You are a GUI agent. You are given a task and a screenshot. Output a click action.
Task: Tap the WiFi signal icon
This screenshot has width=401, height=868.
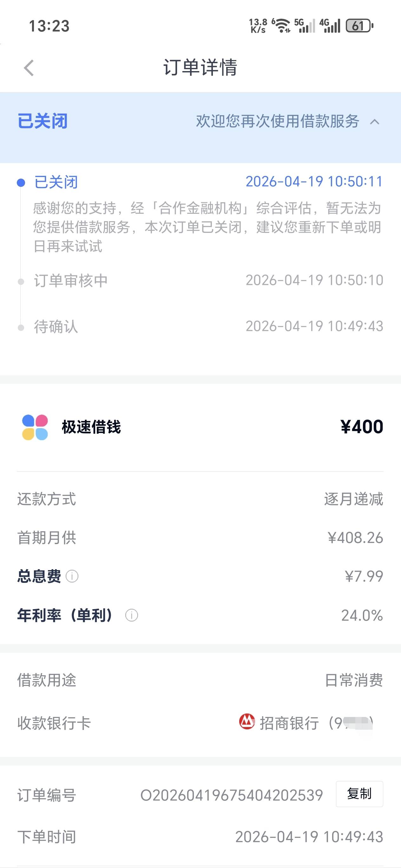point(282,26)
